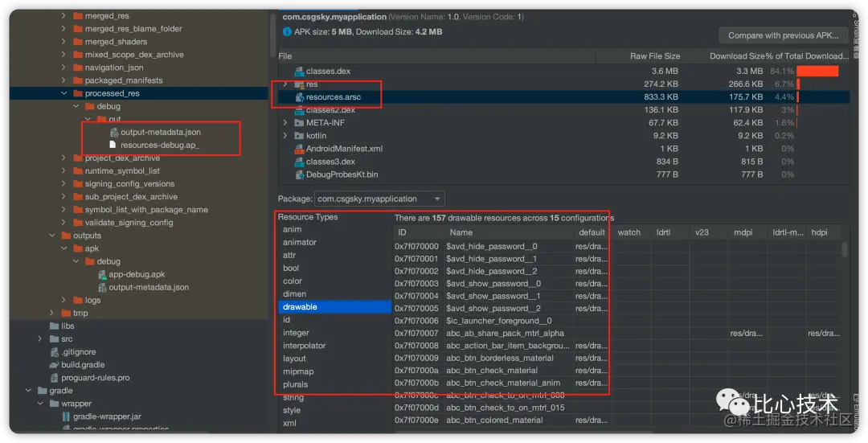Select the anim resource type
The image size is (868, 443).
[x=293, y=229]
